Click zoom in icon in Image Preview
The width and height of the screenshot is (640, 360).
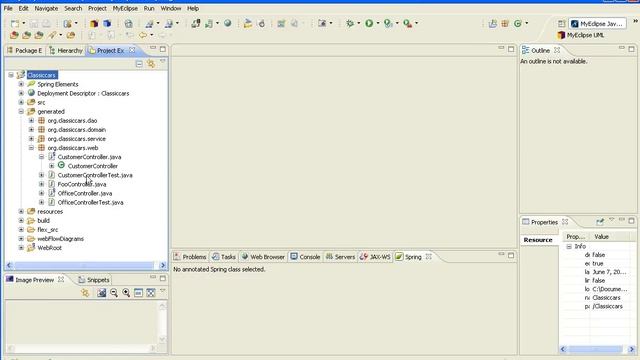(126, 292)
